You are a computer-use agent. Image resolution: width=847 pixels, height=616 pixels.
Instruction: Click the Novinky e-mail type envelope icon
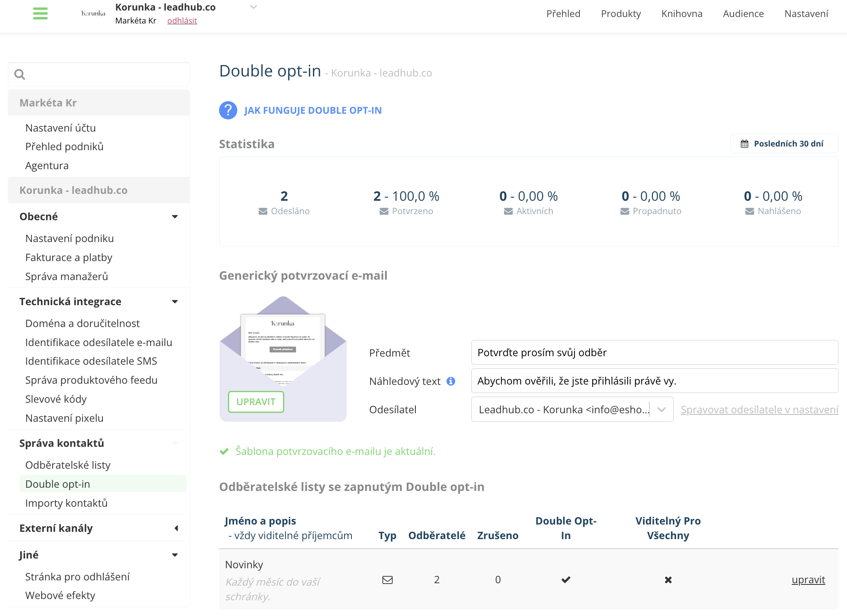[x=387, y=580]
